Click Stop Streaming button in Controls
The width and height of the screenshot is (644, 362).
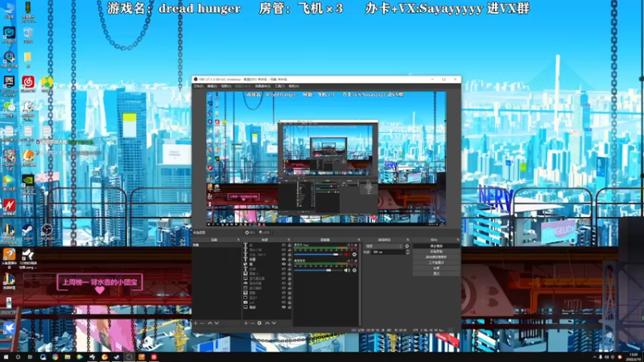[436, 246]
